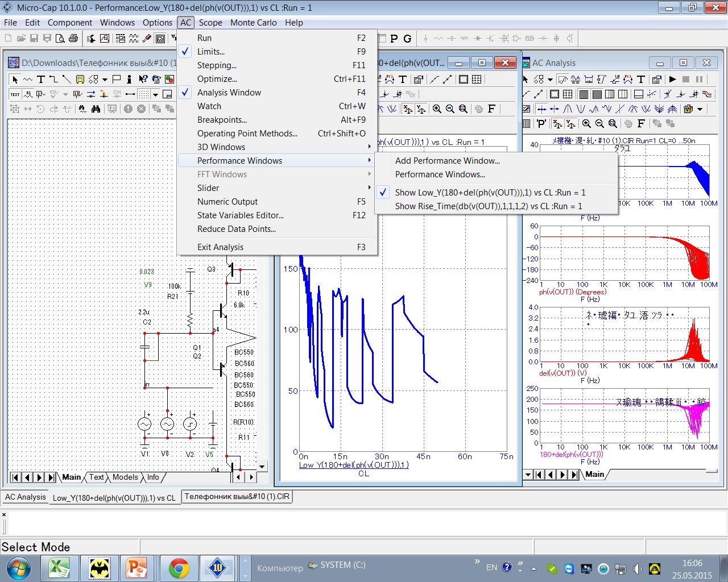Select the Component mode resistor tool
The image size is (728, 582).
[x=28, y=79]
